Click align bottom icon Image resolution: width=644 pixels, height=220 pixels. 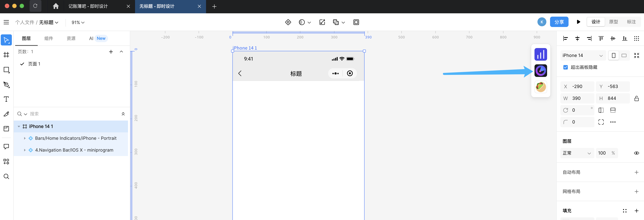625,38
